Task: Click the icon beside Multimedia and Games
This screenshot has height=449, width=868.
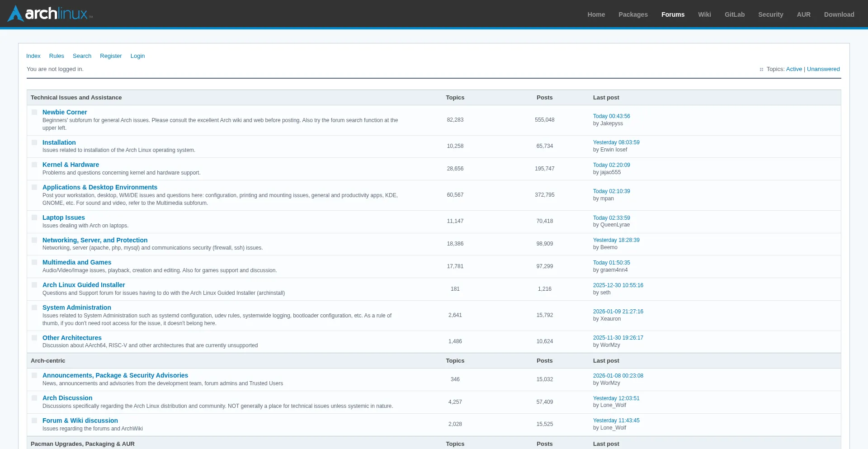Action: [x=34, y=262]
